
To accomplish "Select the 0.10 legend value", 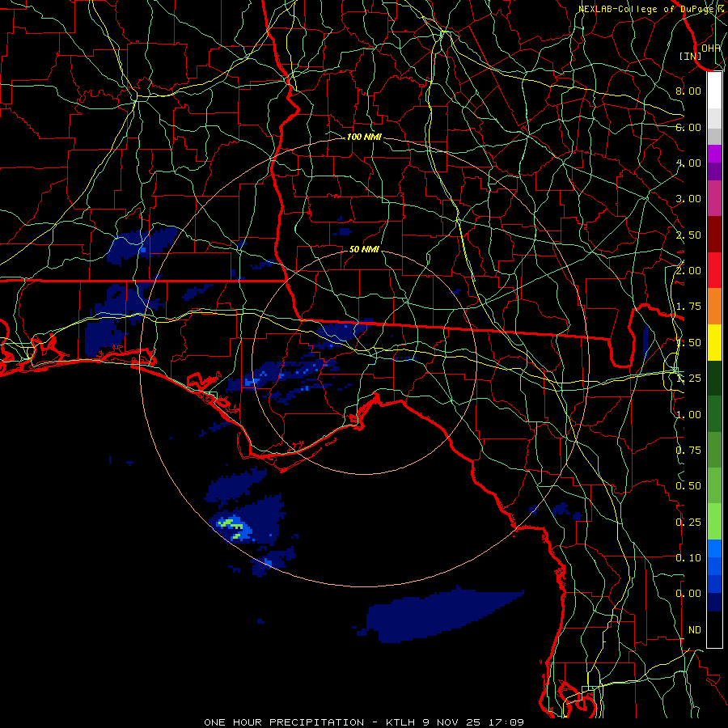I will (688, 558).
